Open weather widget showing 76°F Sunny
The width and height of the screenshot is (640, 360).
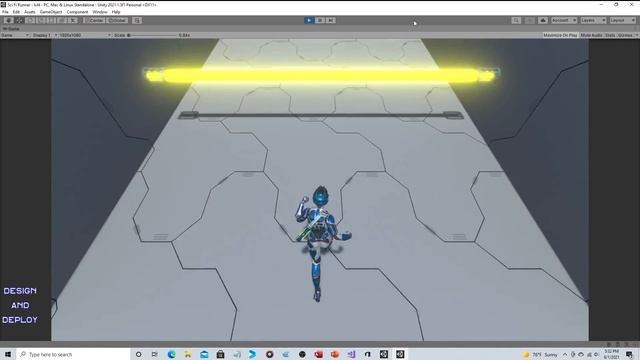540,355
